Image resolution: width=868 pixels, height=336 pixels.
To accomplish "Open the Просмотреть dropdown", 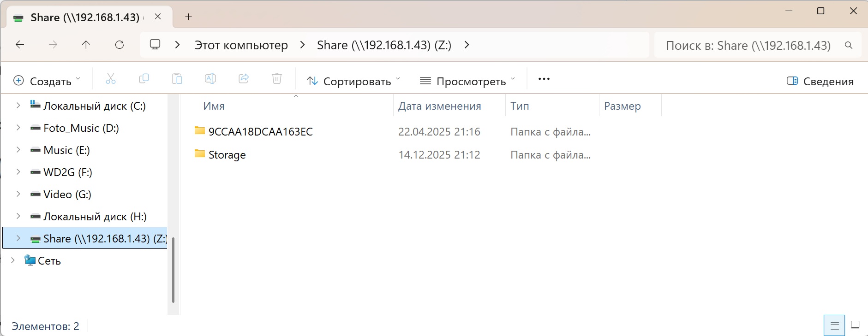I will [467, 81].
